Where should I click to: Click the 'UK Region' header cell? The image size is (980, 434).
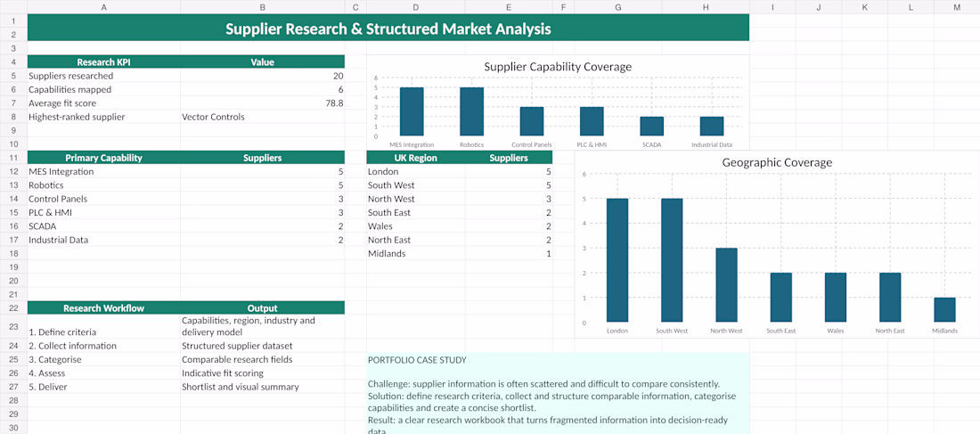pos(416,158)
